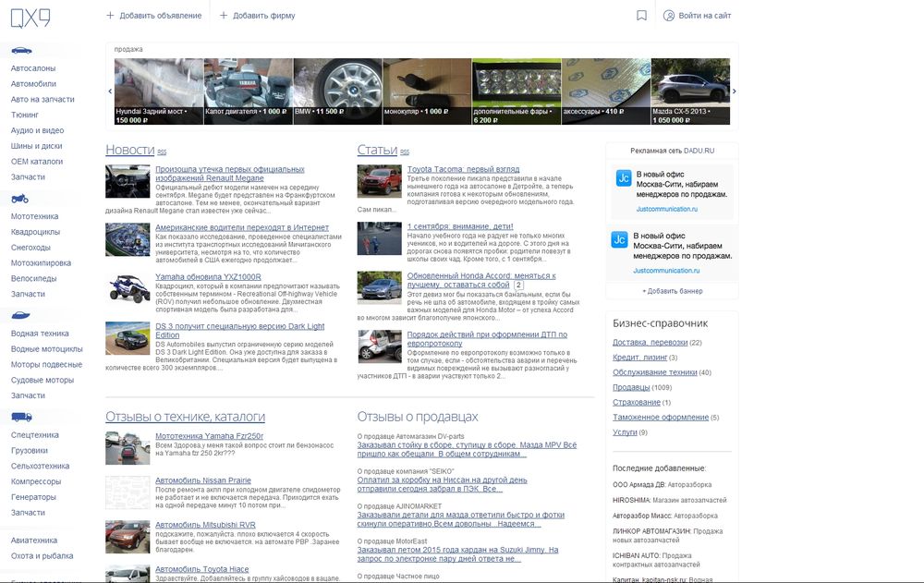Click Добавить баннер link
Viewport: 924px width, 583px height.
point(673,291)
